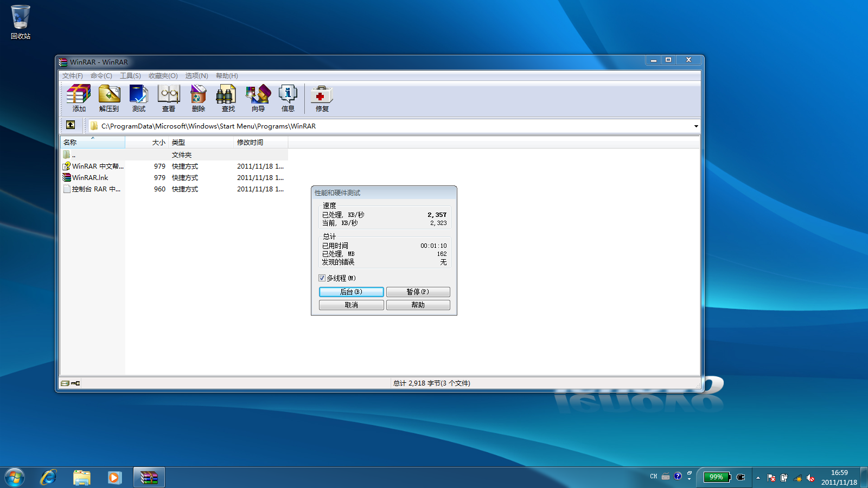Click the Action Center flag tray icon
This screenshot has width=868, height=488.
(771, 478)
